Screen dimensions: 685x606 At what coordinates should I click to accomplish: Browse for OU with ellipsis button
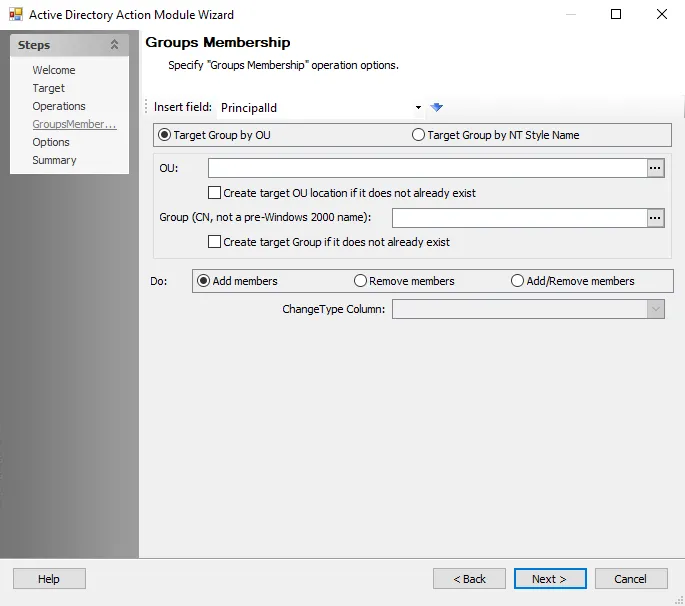click(x=655, y=168)
